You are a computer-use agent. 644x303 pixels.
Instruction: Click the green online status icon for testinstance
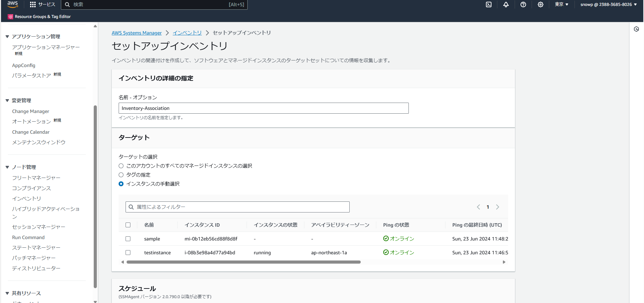pos(386,252)
